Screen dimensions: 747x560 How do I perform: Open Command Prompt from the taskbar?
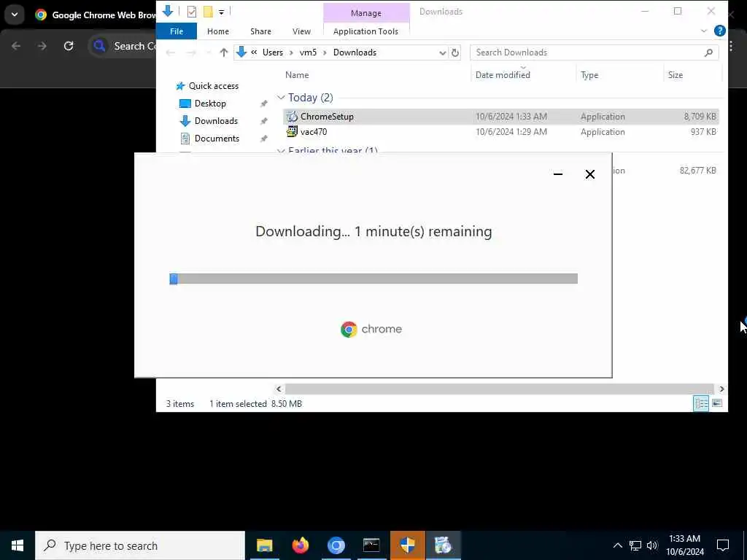tap(371, 545)
